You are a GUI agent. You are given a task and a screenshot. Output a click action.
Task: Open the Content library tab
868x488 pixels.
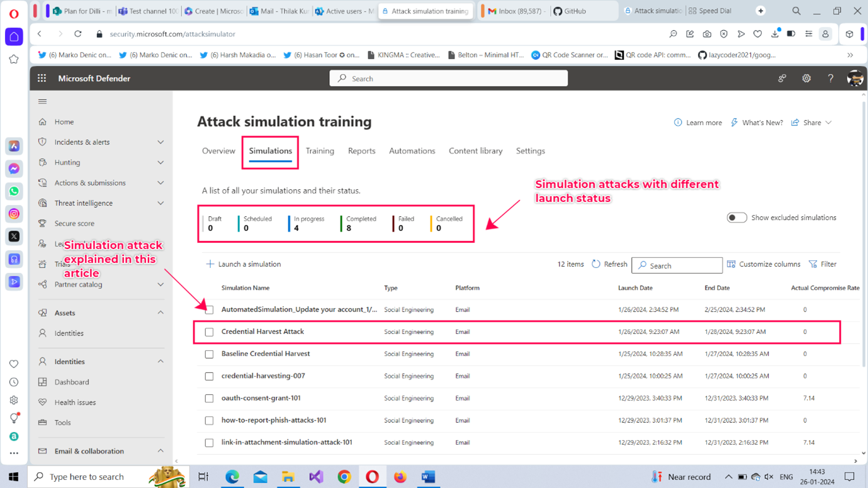pyautogui.click(x=475, y=151)
